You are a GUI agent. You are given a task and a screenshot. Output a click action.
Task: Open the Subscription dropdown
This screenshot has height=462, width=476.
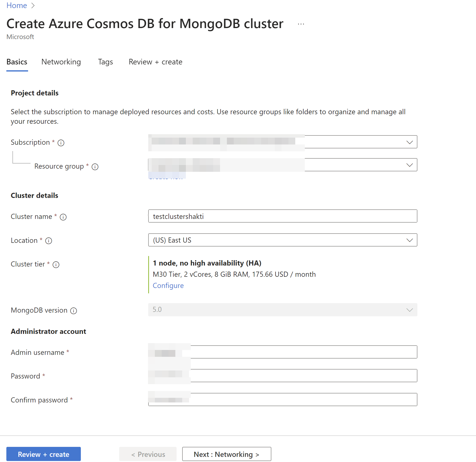click(283, 142)
